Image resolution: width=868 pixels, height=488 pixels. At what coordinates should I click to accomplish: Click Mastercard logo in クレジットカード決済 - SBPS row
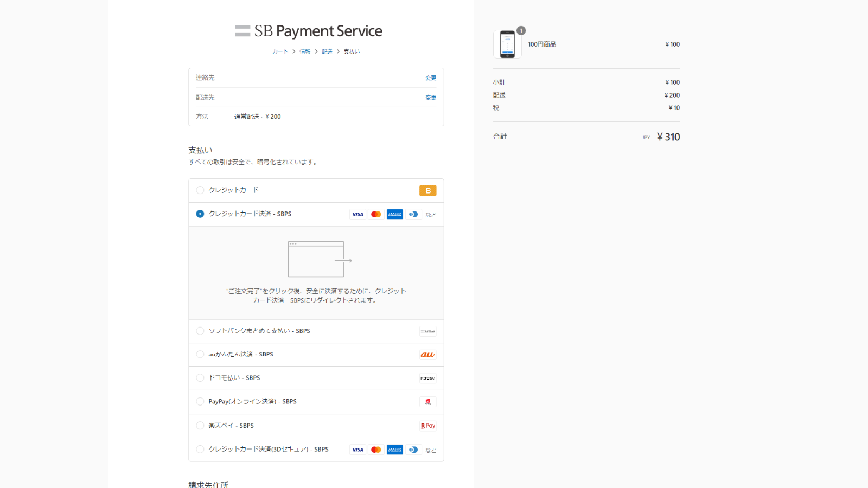tap(376, 214)
